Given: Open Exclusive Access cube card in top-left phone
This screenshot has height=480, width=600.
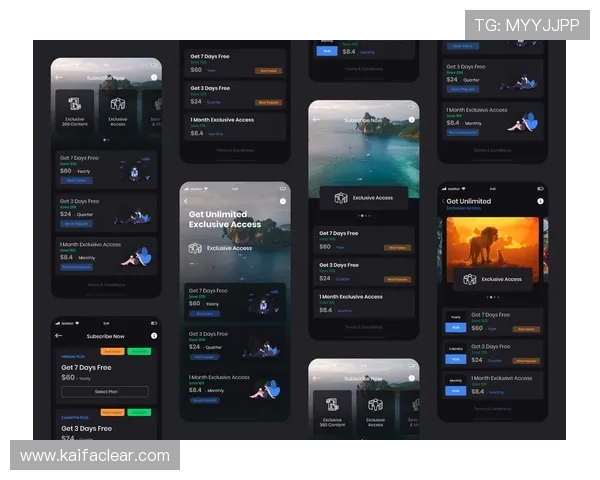Looking at the screenshot, I should tap(118, 111).
